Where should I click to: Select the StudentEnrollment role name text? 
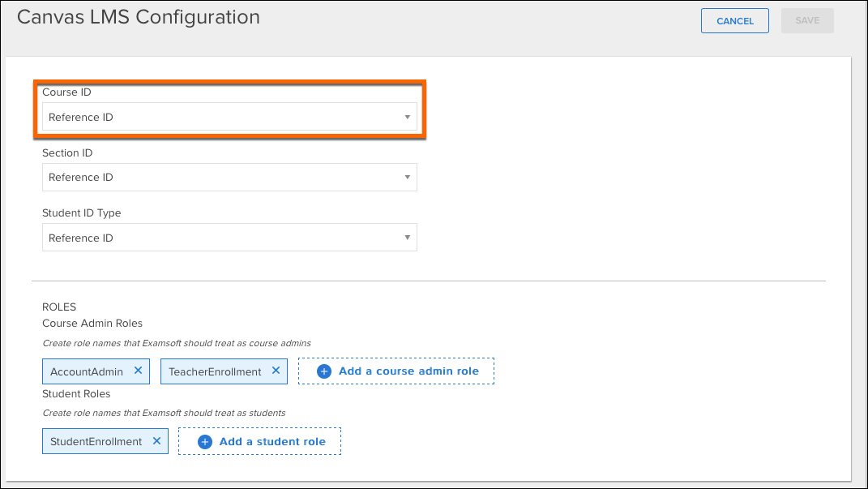pos(96,441)
